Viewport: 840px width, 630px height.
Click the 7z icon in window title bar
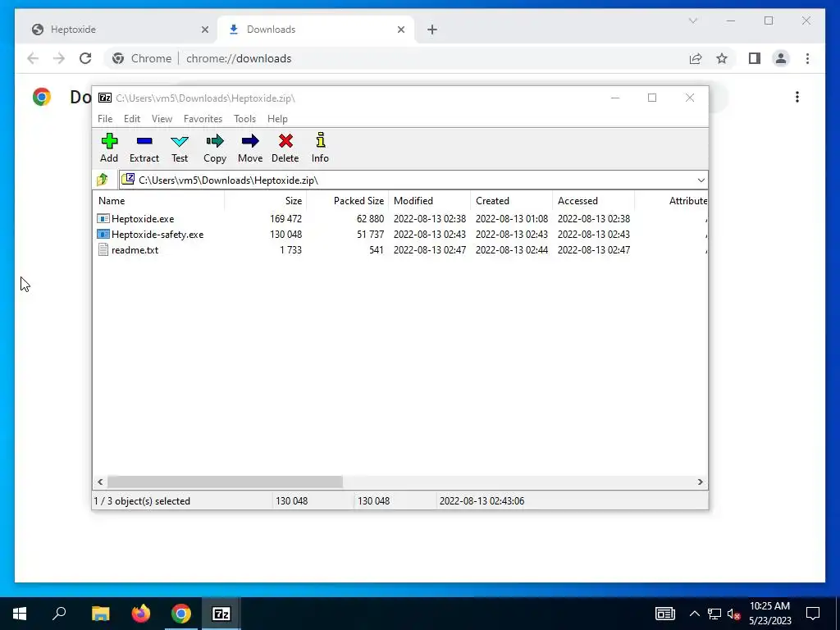(x=105, y=98)
